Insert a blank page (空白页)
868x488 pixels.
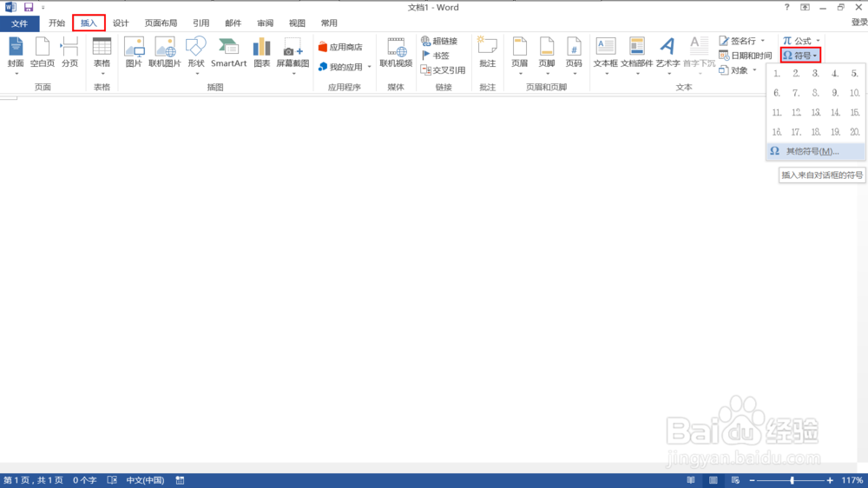click(x=43, y=53)
